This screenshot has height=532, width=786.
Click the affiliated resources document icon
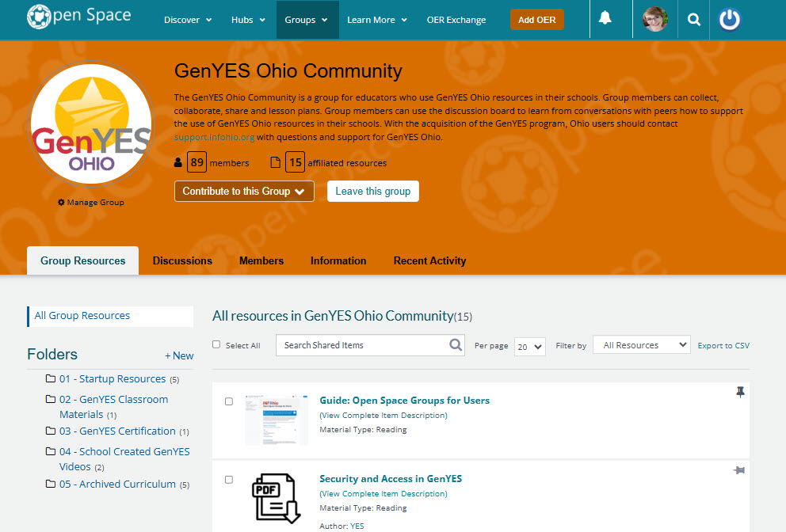pyautogui.click(x=275, y=162)
